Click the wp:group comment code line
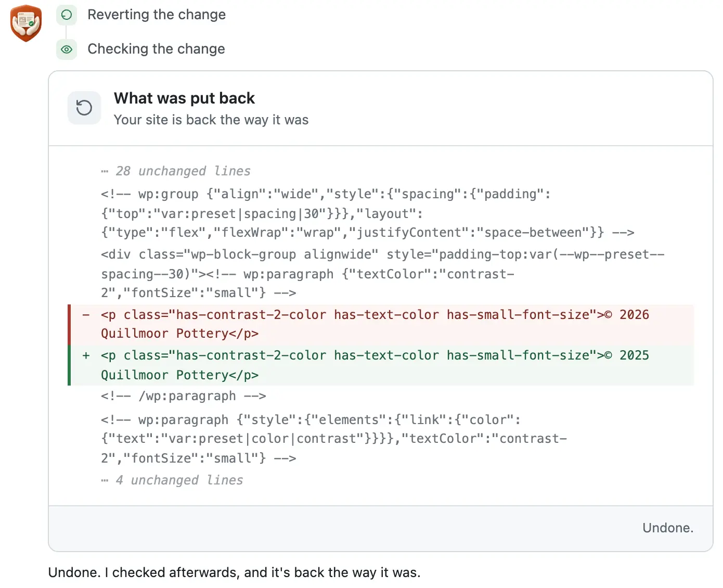The image size is (723, 588). tap(368, 213)
